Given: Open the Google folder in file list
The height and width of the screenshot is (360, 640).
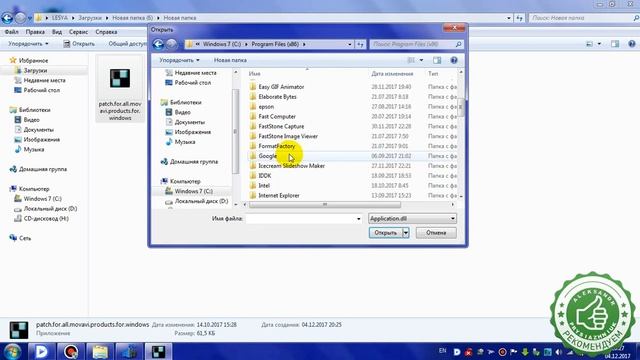Looking at the screenshot, I should click(268, 156).
